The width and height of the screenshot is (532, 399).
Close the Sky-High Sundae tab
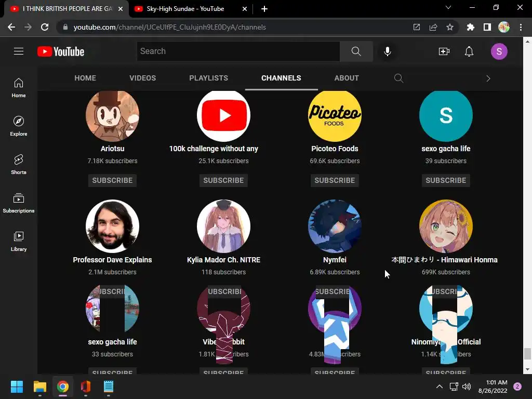(x=245, y=9)
